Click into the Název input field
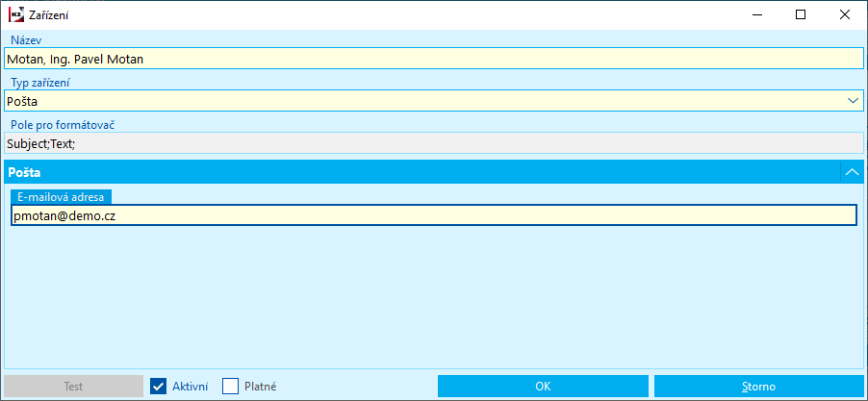Screen dimensions: 868x401 433,59
